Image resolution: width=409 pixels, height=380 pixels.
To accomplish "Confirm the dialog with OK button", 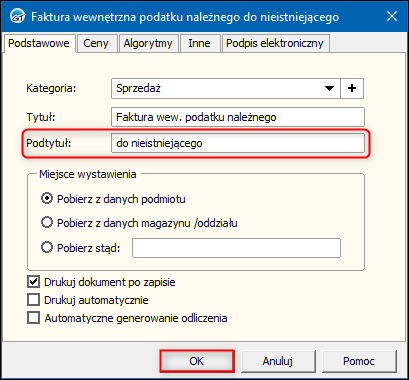I will click(197, 361).
